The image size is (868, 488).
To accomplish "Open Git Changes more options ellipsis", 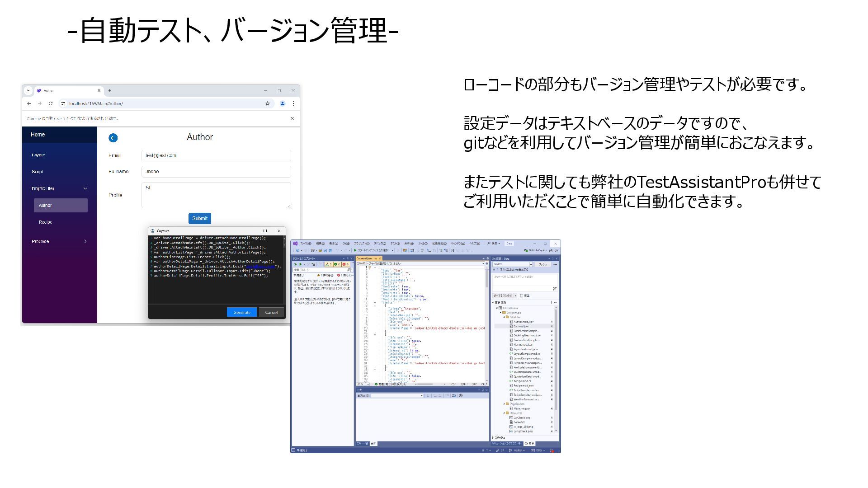I will [555, 264].
